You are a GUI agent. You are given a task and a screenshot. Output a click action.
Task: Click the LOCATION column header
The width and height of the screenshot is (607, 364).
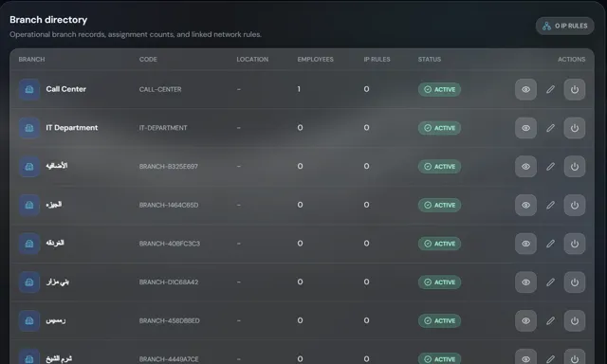click(x=252, y=59)
